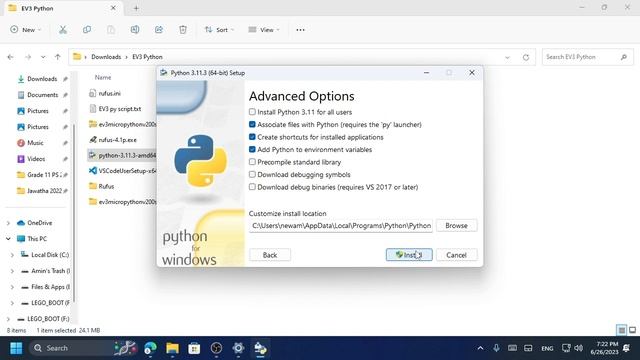Refresh the EV3 Python folder view
Image resolution: width=640 pixels, height=360 pixels.
tap(526, 57)
